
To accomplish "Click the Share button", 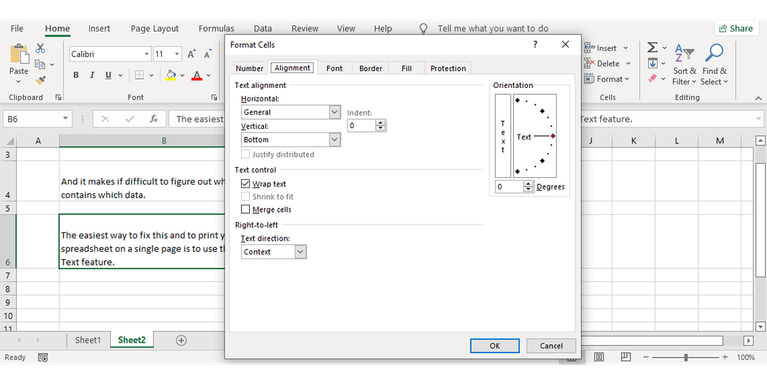I will 736,29.
